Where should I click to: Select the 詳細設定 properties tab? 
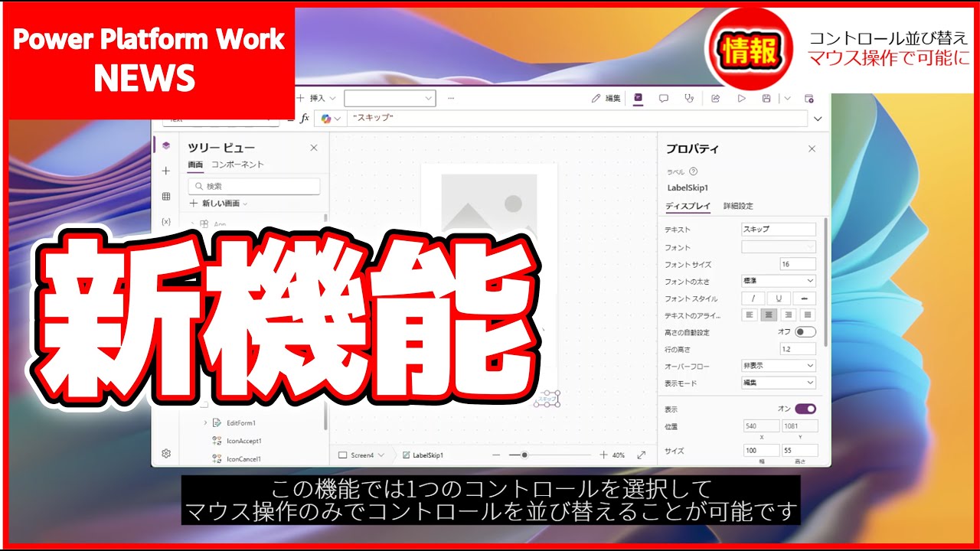tap(738, 206)
